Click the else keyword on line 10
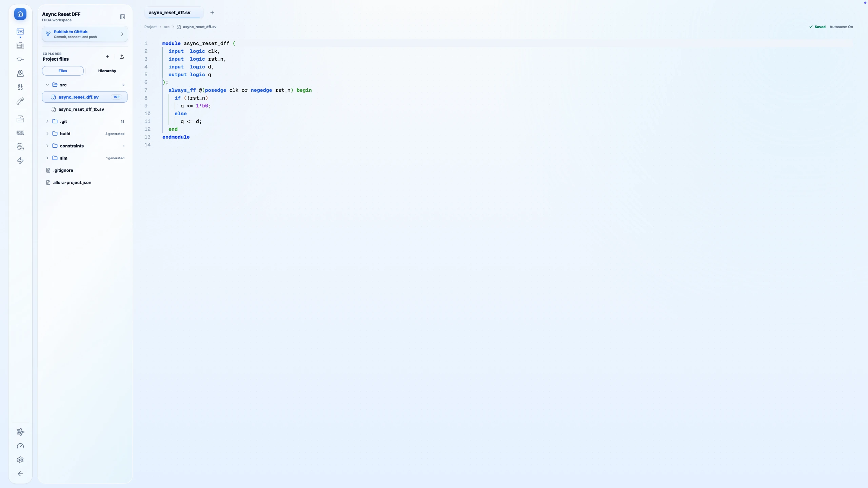The width and height of the screenshot is (868, 488). click(181, 114)
